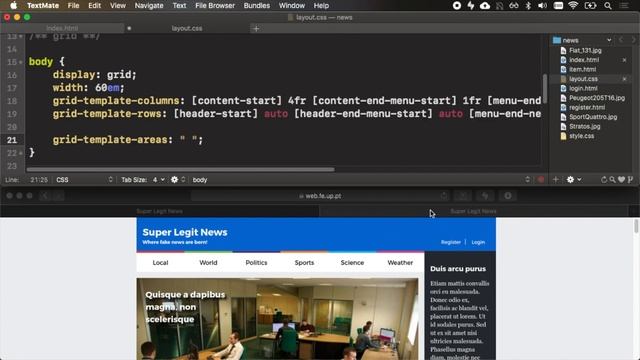The width and height of the screenshot is (640, 360).
Task: Close layout.css via its x in file browser
Action: coord(624,79)
